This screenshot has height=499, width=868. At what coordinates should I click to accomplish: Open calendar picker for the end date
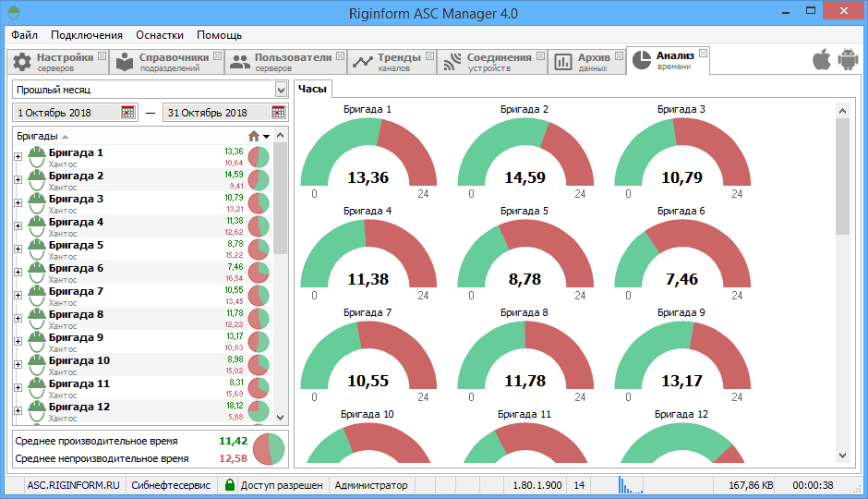[x=278, y=113]
